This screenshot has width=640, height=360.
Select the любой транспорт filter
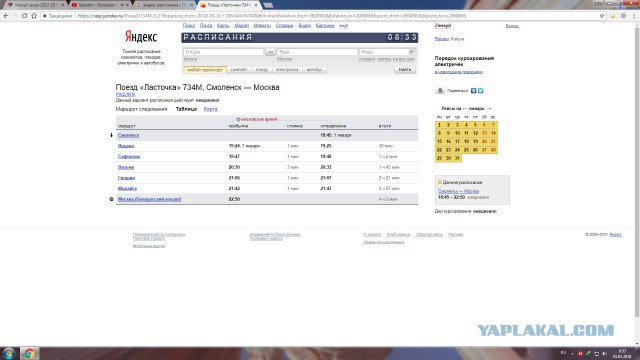[205, 70]
